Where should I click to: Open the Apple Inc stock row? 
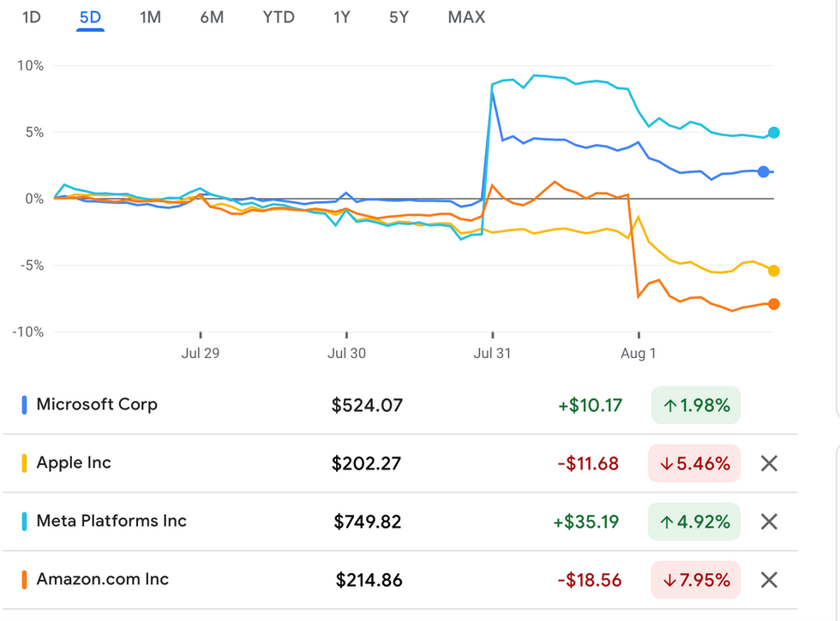[x=74, y=463]
